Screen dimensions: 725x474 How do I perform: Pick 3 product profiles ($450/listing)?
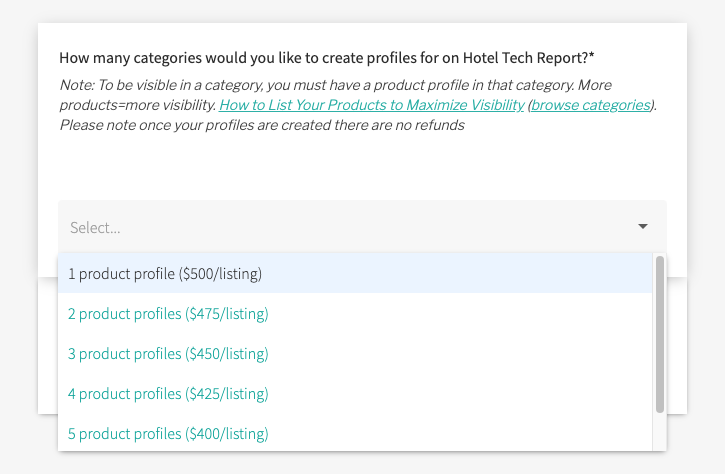pyautogui.click(x=355, y=353)
